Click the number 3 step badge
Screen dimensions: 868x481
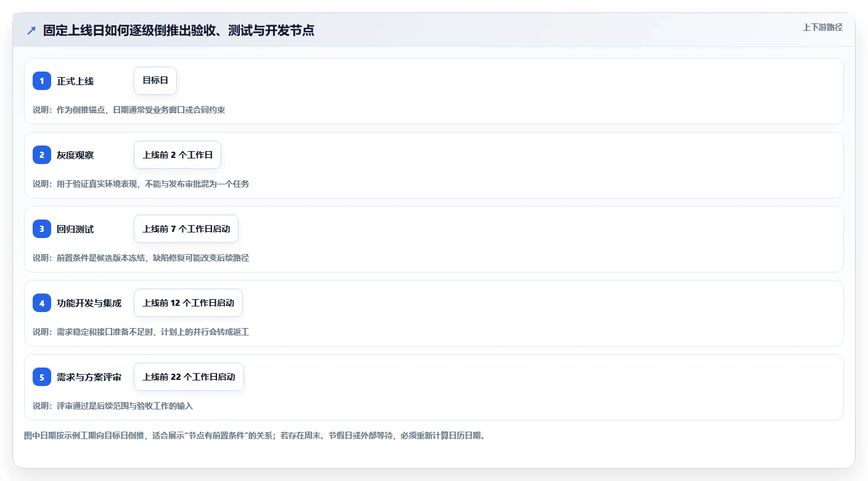point(42,229)
